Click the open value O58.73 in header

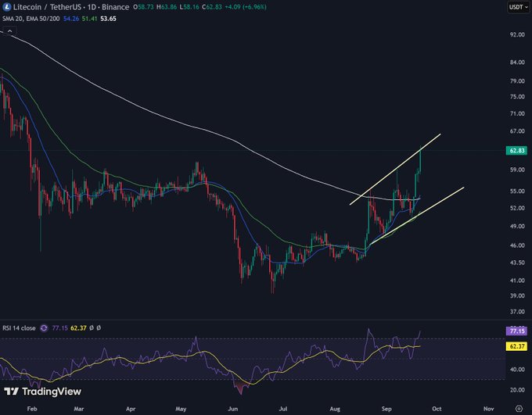(143, 7)
